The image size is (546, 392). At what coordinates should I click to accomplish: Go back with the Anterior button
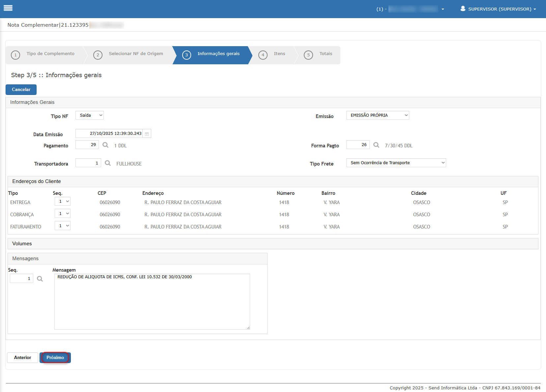(x=22, y=358)
